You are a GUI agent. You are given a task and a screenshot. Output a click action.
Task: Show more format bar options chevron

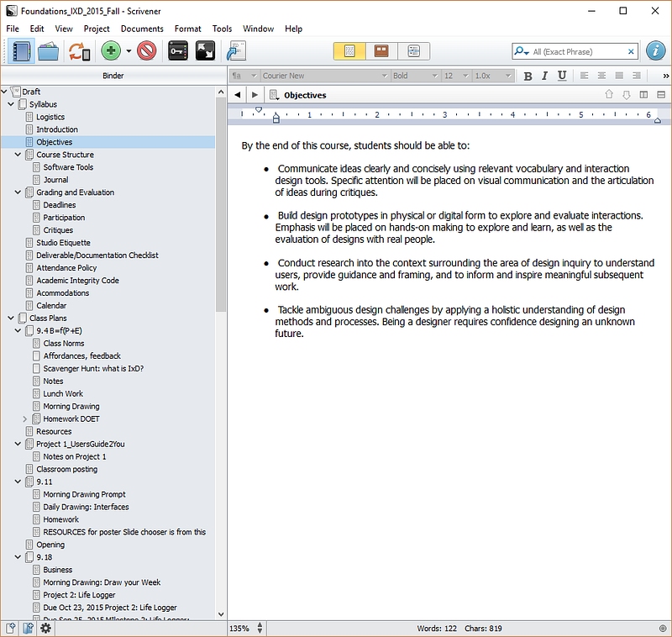tap(665, 76)
